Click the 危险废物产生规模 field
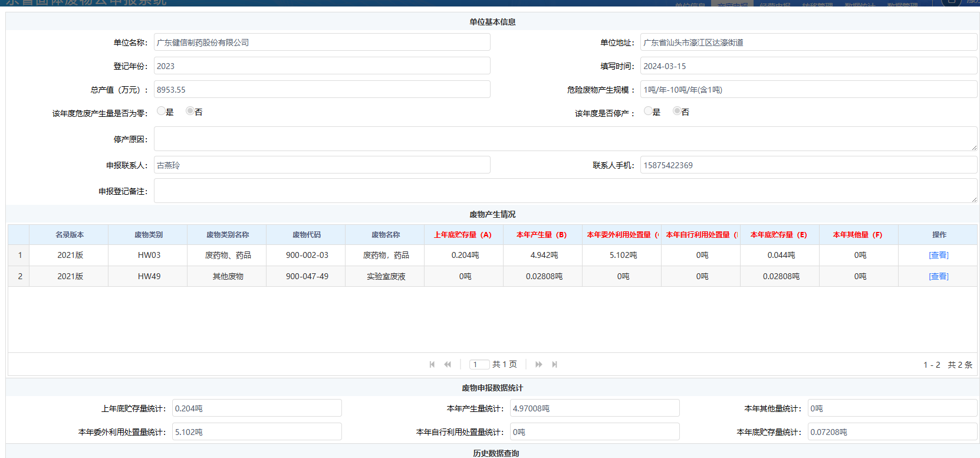 pyautogui.click(x=808, y=90)
